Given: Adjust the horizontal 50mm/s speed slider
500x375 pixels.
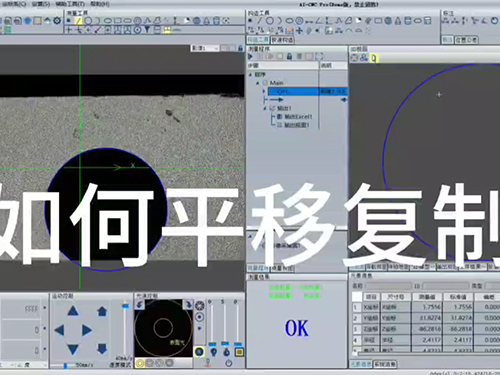Looking at the screenshot, I should (63, 366).
